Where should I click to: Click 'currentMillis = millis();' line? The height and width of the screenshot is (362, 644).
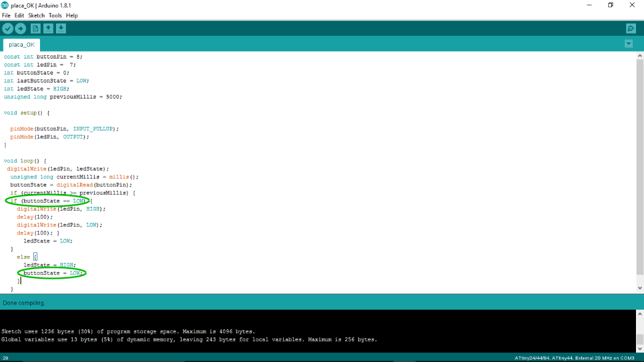coord(74,177)
